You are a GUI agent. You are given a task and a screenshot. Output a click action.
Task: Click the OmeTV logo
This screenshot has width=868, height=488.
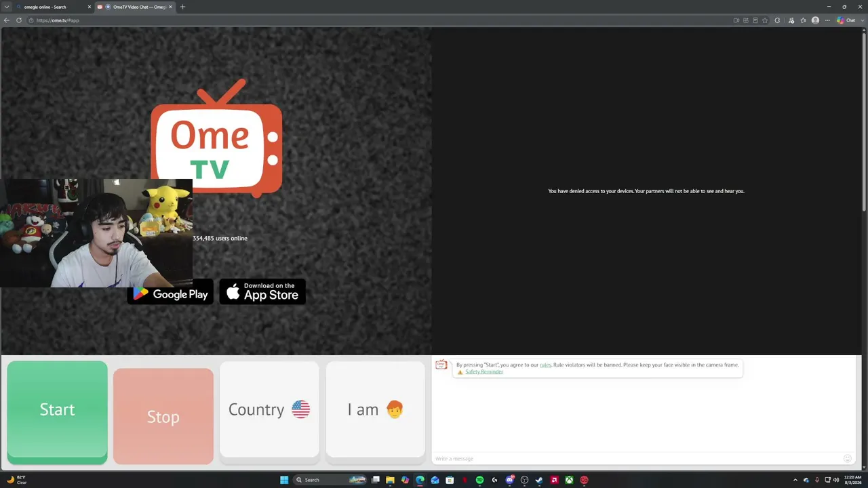click(216, 139)
